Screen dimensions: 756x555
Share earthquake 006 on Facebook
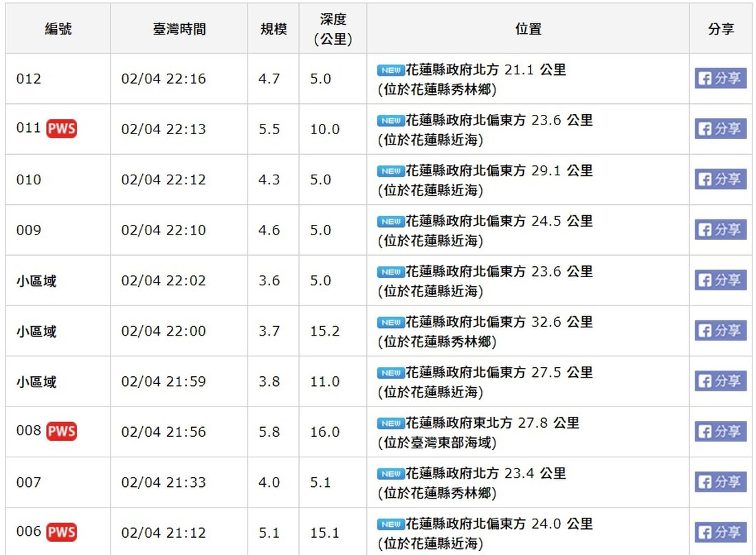tap(720, 532)
